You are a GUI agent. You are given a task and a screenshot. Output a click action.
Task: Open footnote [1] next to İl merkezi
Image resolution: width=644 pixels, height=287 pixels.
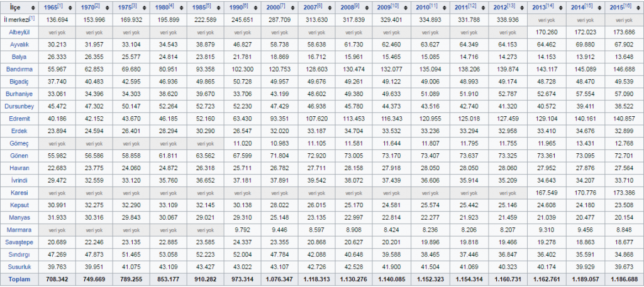point(31,18)
